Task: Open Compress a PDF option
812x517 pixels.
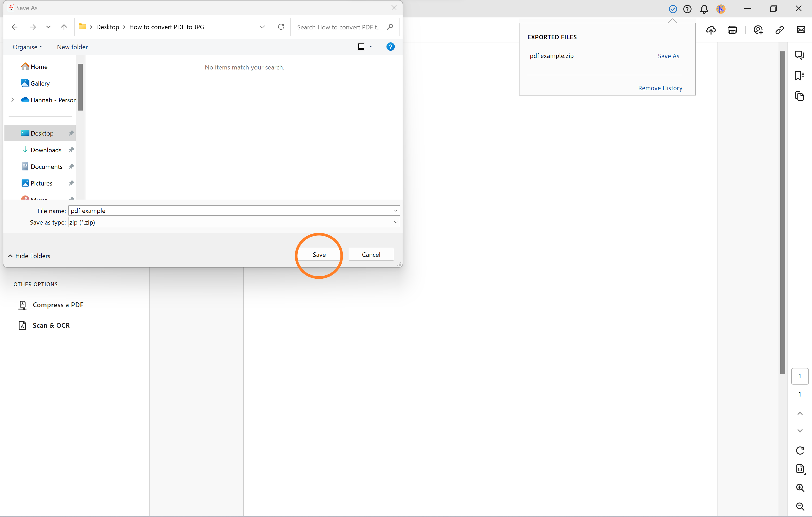Action: (50, 305)
